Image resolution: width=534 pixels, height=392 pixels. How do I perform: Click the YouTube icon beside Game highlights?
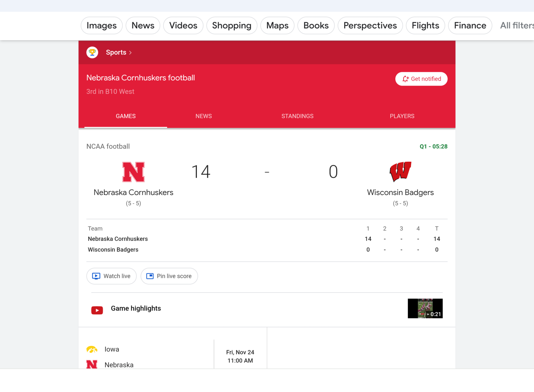(97, 310)
